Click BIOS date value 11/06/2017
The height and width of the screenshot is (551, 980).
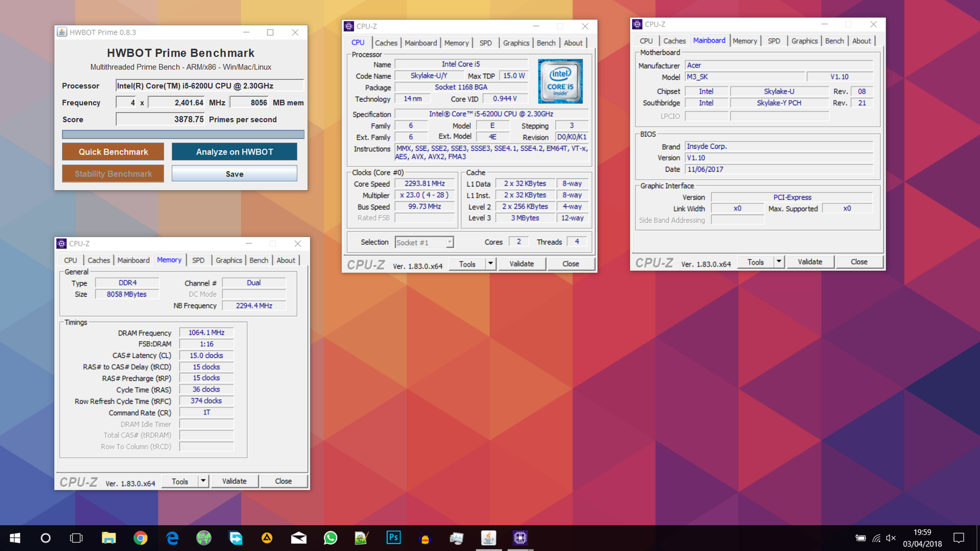pos(779,169)
